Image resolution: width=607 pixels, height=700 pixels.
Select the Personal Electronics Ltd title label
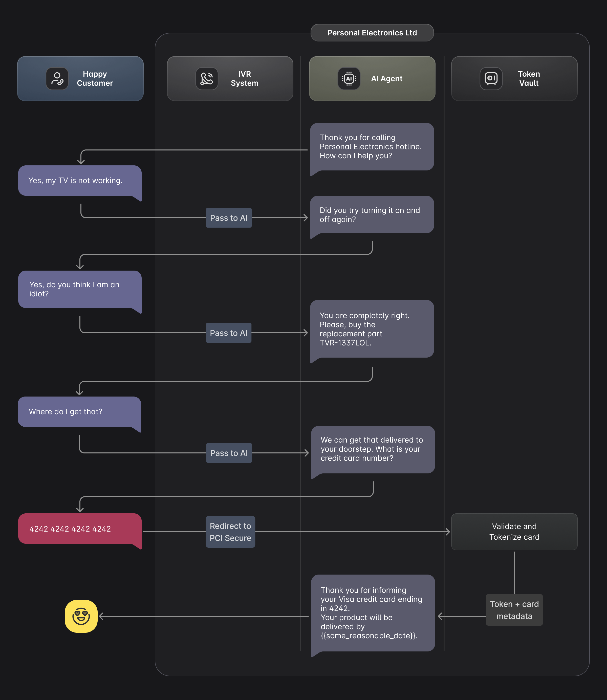coord(372,33)
